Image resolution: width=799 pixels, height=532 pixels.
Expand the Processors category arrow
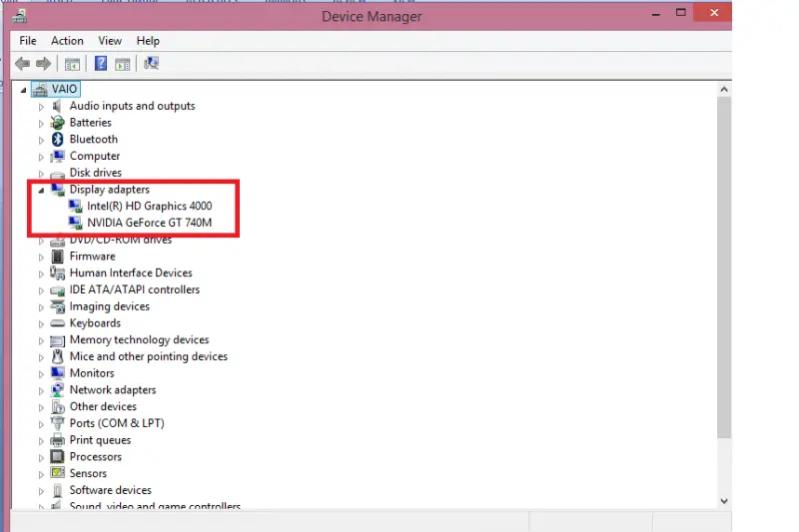click(41, 458)
